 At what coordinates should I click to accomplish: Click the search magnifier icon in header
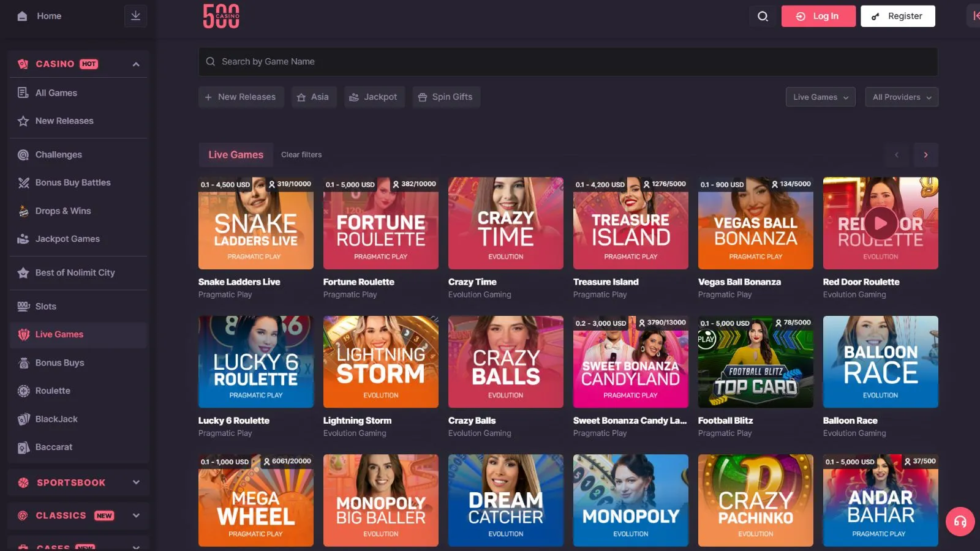[763, 17]
